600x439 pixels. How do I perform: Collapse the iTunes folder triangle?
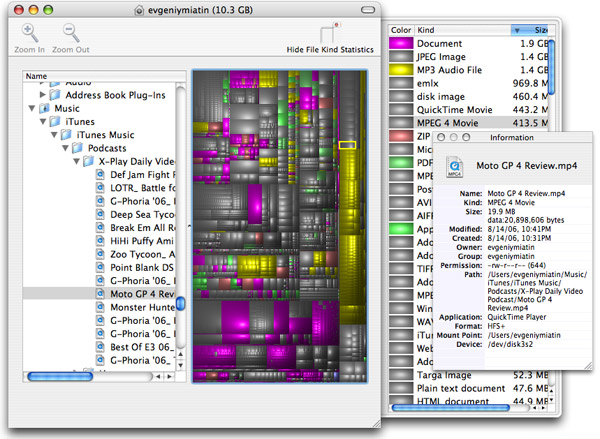(43, 121)
